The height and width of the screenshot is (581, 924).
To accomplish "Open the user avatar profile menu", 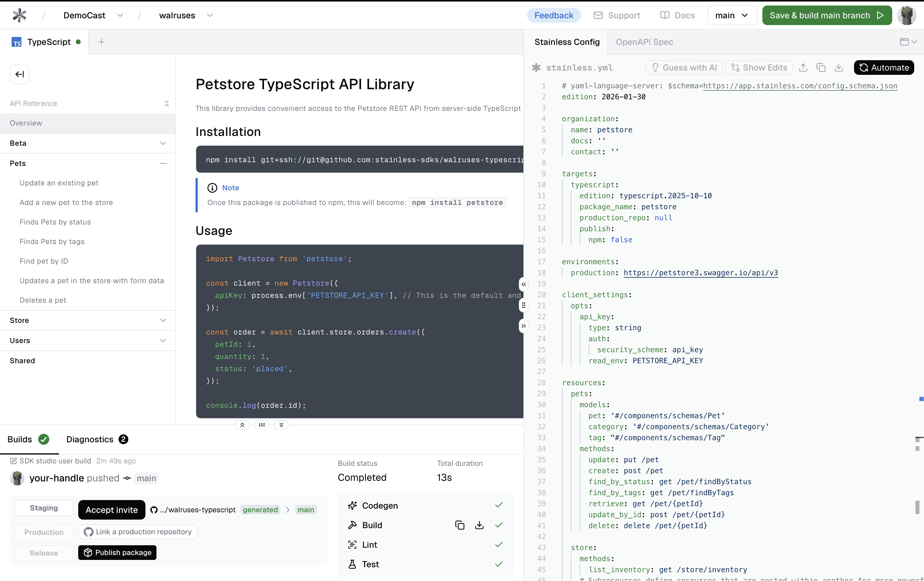I will [907, 15].
